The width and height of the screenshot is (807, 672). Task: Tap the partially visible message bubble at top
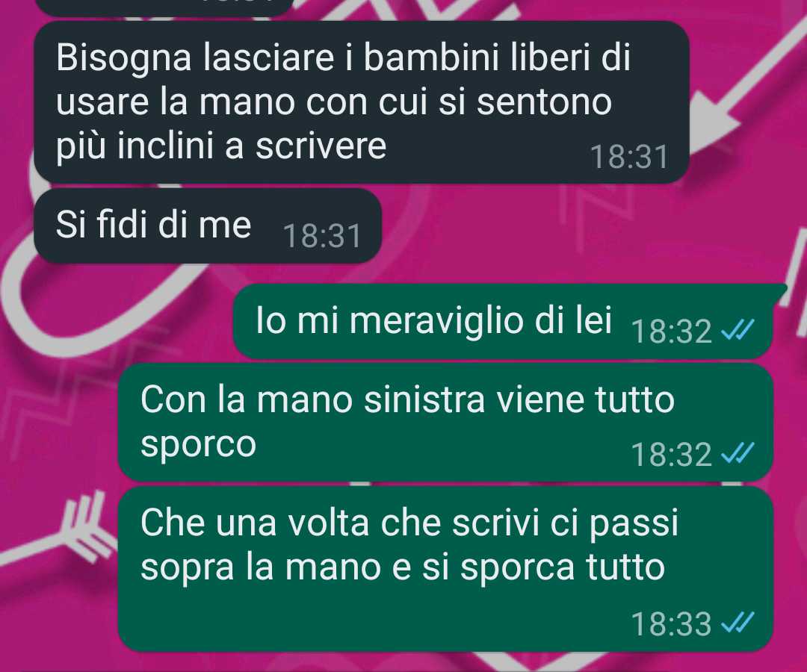[x=164, y=7]
